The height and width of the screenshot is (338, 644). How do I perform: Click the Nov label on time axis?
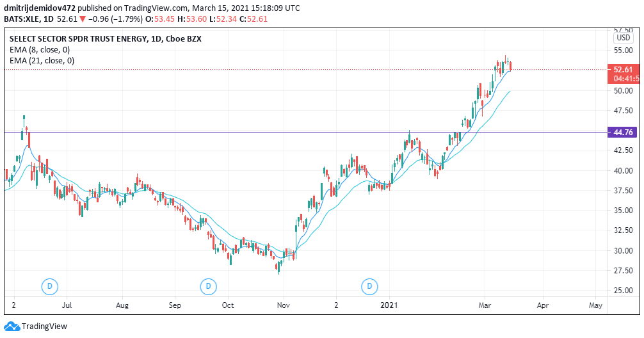point(284,305)
